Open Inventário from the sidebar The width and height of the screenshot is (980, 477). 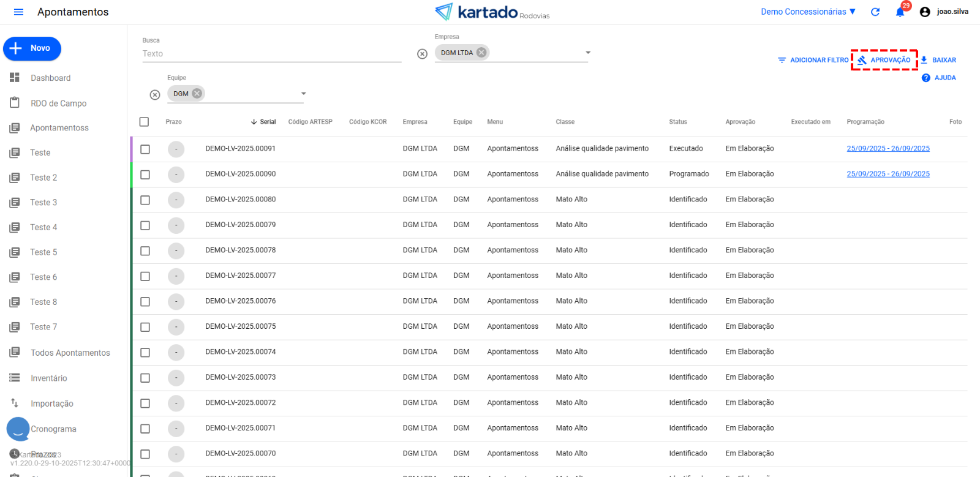tap(49, 378)
